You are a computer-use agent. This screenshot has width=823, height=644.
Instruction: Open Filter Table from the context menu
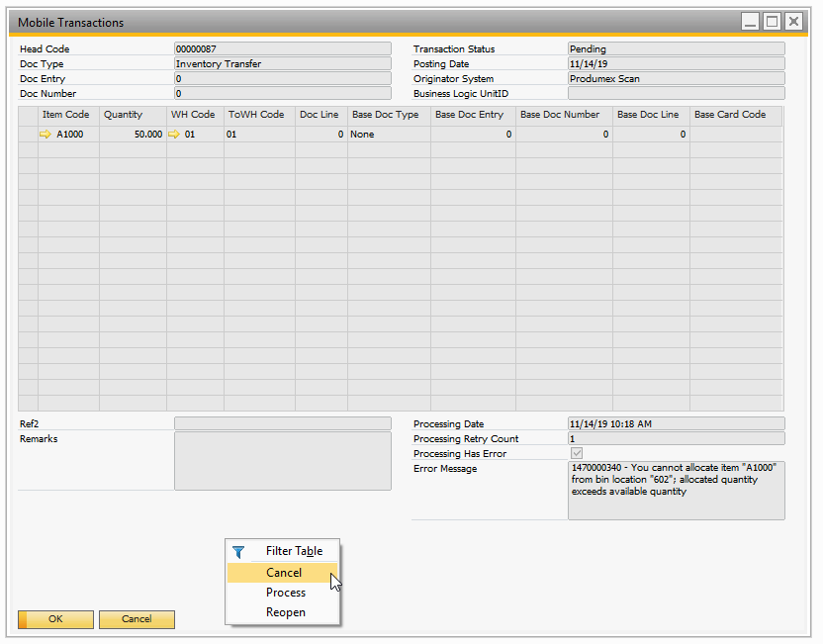click(x=294, y=551)
